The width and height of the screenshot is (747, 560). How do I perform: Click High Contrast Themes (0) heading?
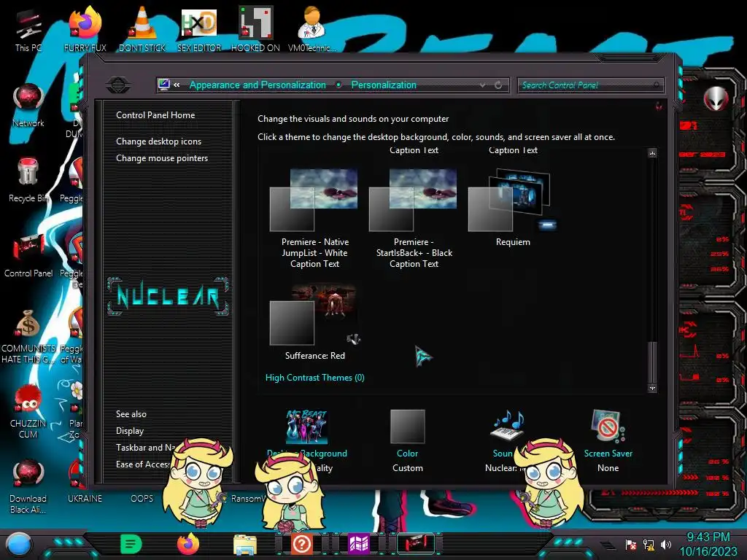(x=315, y=378)
